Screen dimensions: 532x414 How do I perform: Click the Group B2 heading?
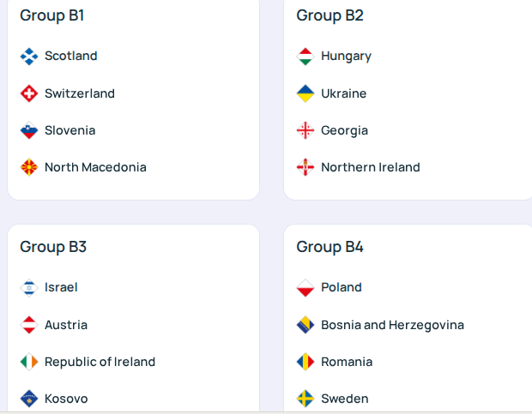[329, 15]
